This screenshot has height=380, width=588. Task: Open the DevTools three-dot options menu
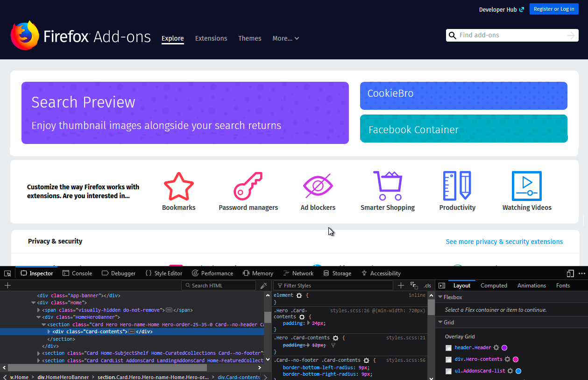581,273
